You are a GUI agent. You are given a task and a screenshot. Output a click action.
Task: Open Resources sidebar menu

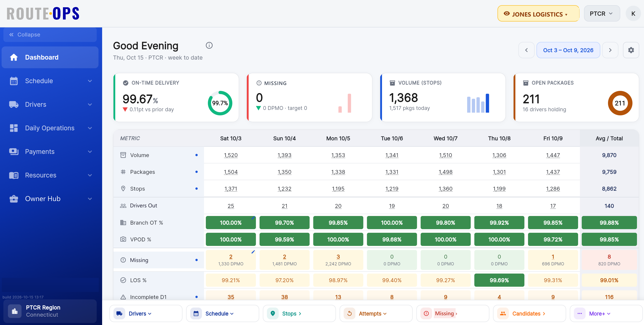[50, 175]
